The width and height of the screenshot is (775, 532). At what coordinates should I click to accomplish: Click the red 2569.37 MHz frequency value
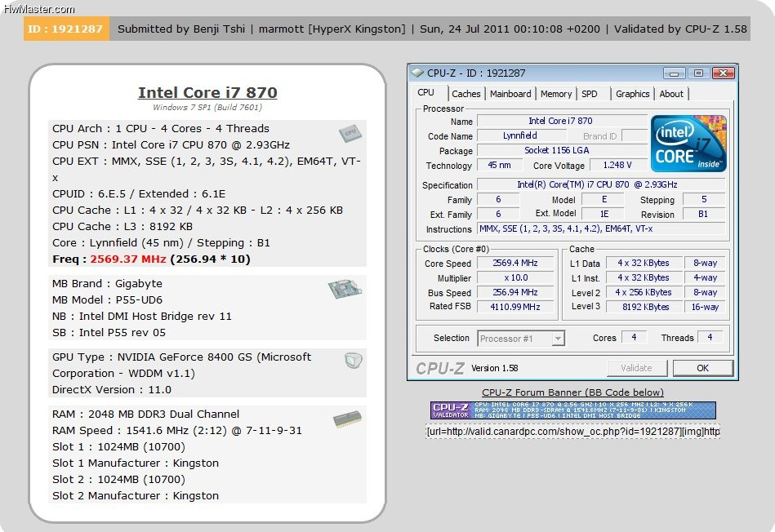point(127,259)
